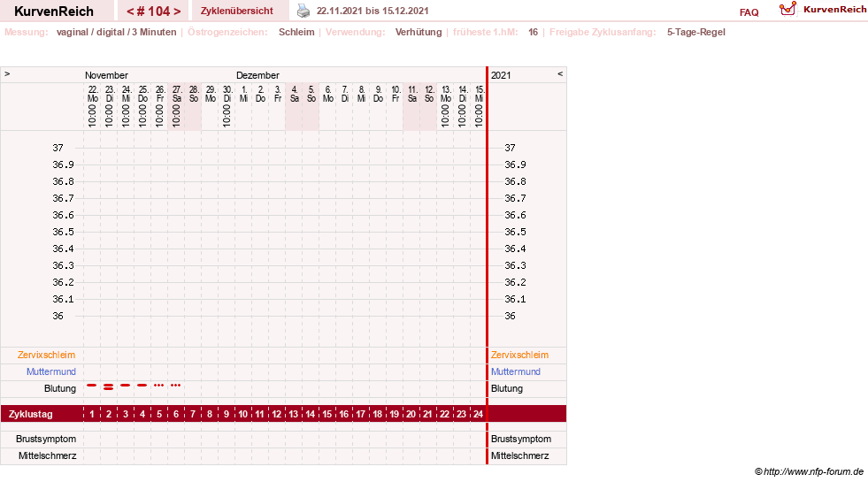The height and width of the screenshot is (482, 868).
Task: Click the Brustsymptom label on the right
Action: click(x=521, y=439)
